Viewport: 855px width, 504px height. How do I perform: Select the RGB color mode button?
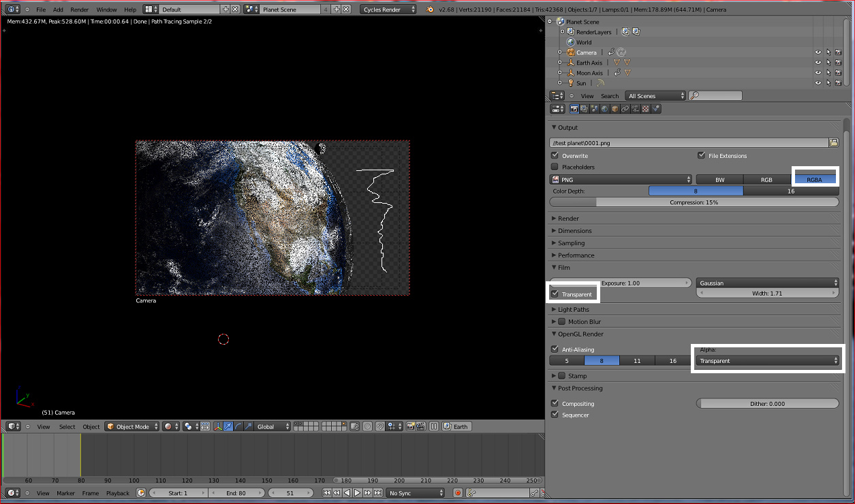pyautogui.click(x=766, y=180)
